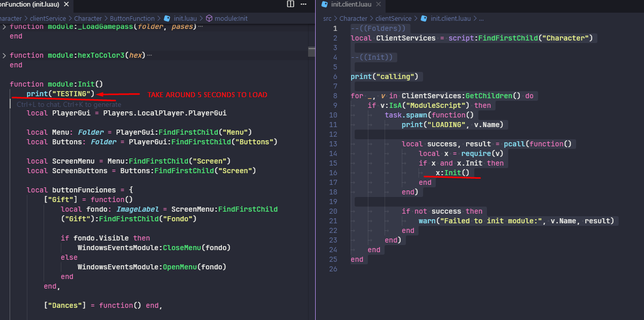Click the fold ellipsis after _LoadGamepass
The height and width of the screenshot is (320, 644).
point(201,26)
